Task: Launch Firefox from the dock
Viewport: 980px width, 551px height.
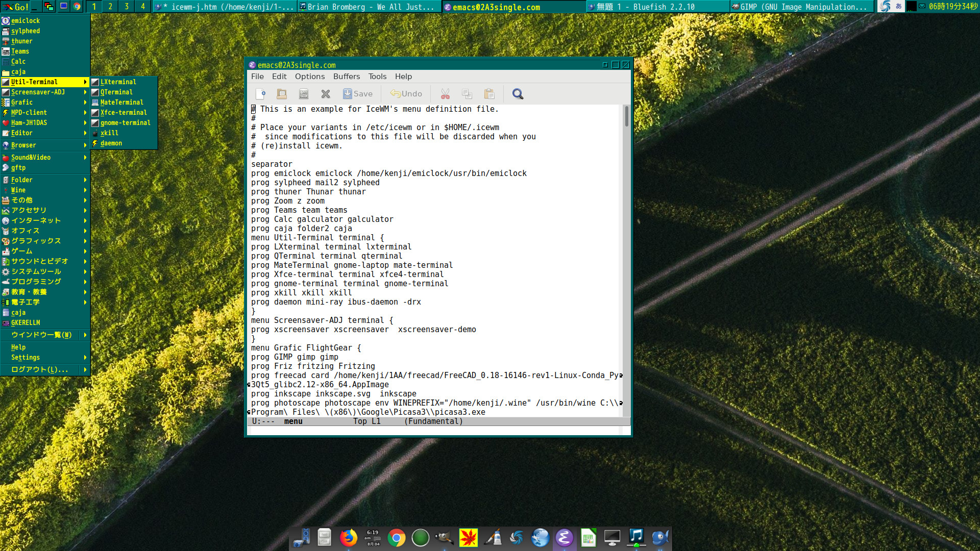Action: tap(349, 538)
